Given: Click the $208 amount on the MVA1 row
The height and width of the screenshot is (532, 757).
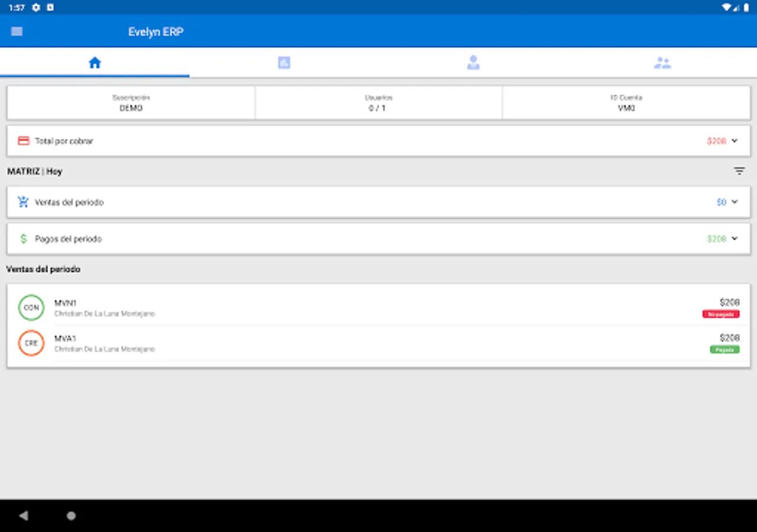Looking at the screenshot, I should 730,338.
